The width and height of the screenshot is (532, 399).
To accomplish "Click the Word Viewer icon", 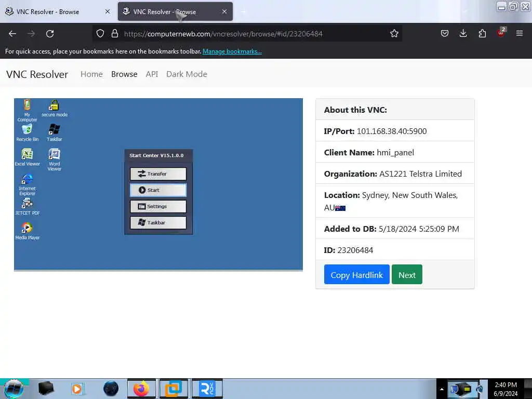I will (54, 159).
